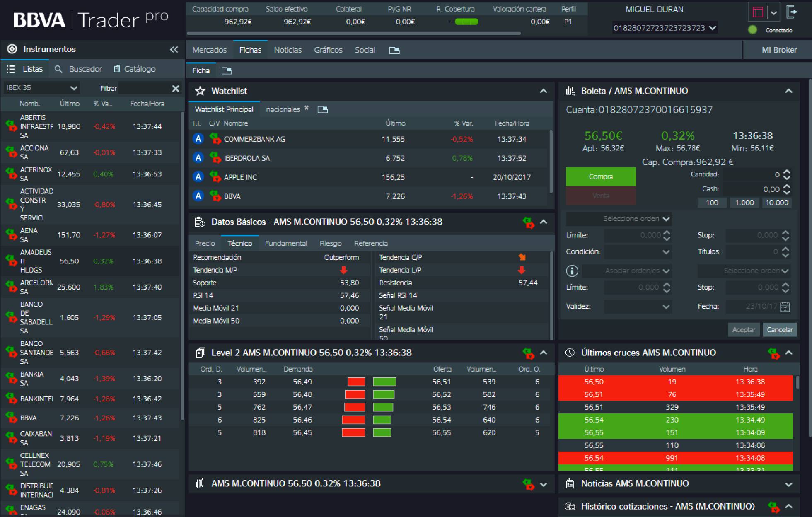Click the Últimos cruces vertical scrollbar

pos(797,382)
